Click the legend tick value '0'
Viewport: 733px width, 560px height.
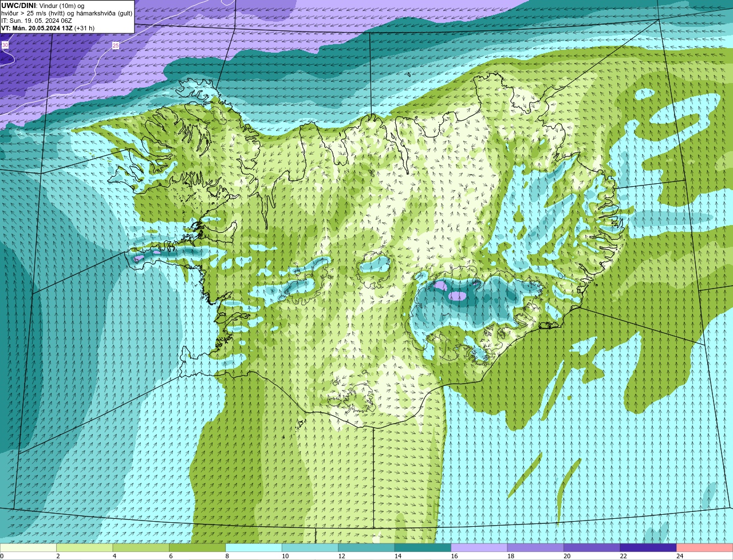point(2,556)
